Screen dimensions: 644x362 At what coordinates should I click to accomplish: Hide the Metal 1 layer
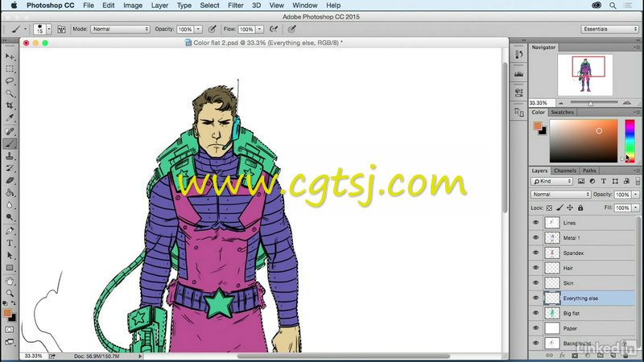click(535, 237)
